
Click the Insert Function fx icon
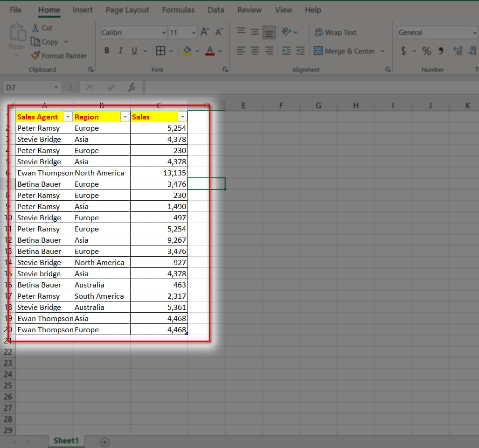pos(132,87)
